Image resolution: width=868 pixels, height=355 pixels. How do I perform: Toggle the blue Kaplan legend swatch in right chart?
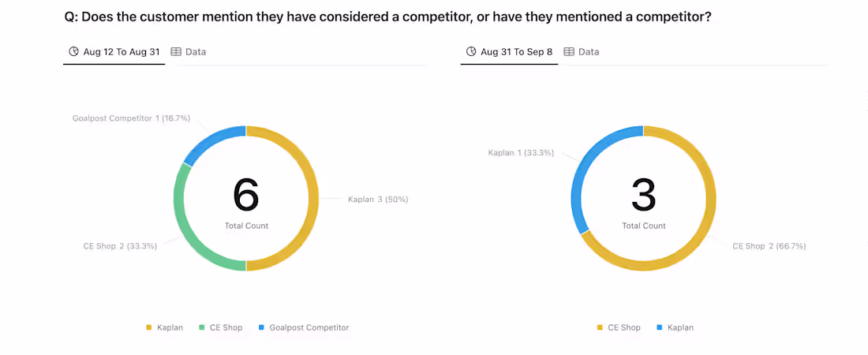pos(659,327)
